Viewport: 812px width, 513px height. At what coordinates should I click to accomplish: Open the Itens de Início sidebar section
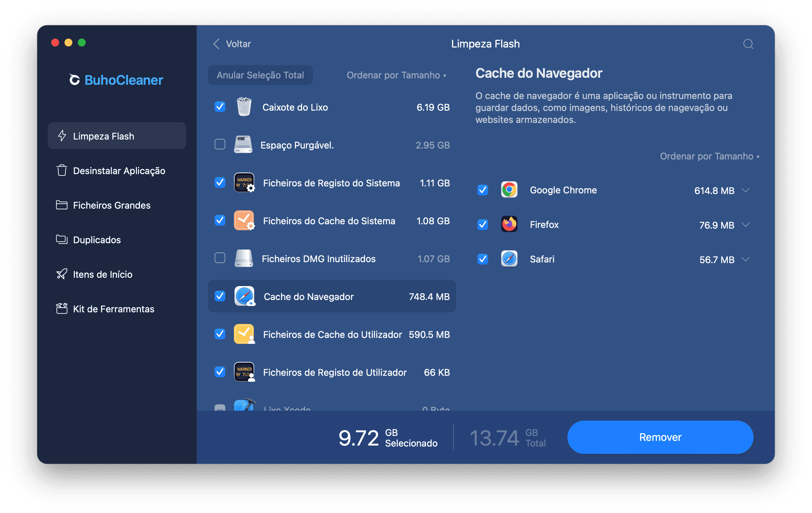coord(117,274)
